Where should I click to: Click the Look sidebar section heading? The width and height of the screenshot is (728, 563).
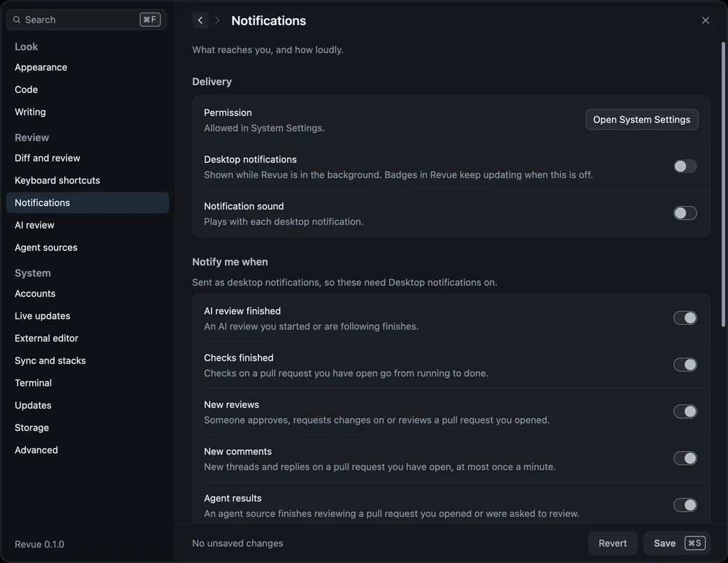[x=26, y=46]
